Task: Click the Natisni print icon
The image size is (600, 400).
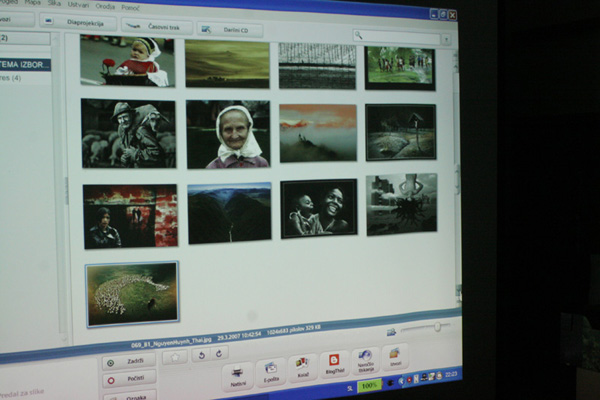Action: tap(237, 376)
